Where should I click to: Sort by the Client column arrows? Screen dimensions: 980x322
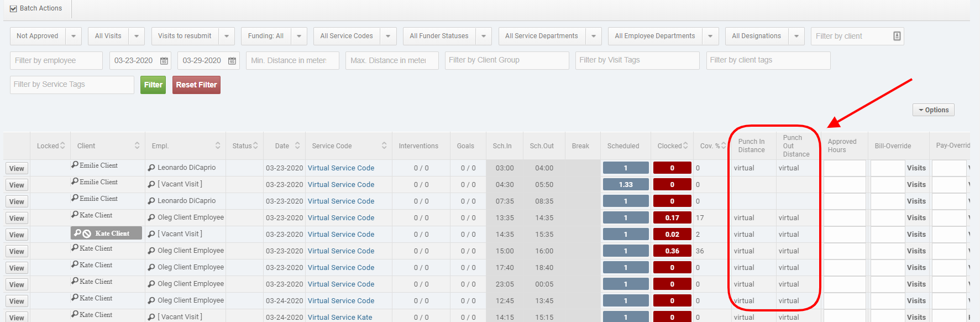coord(137,146)
